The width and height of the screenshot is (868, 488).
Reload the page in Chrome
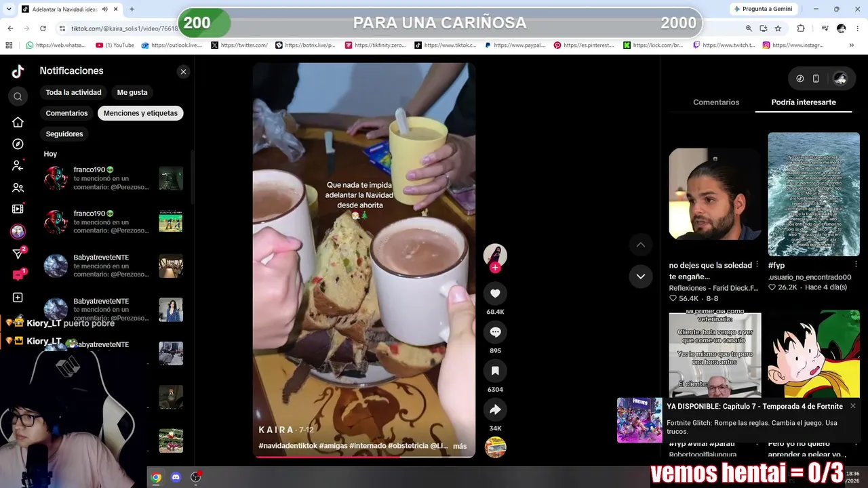click(x=43, y=28)
